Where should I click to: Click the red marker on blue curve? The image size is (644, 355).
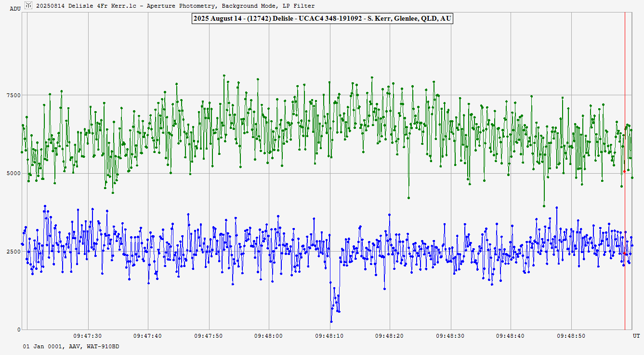pos(625,254)
